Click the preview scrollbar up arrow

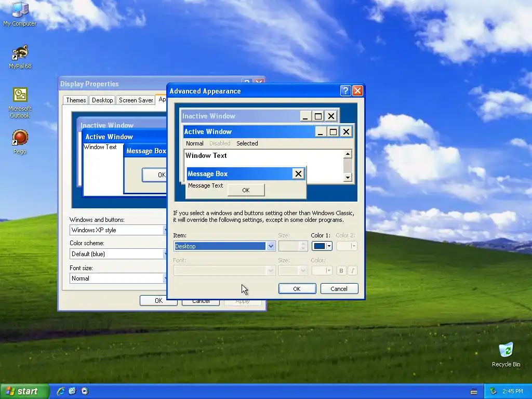[348, 154]
